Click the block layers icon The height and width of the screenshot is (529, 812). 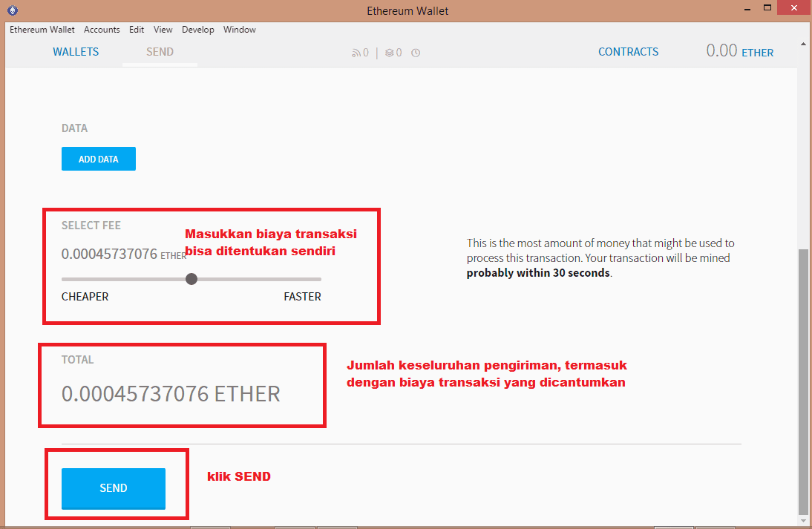click(x=390, y=53)
